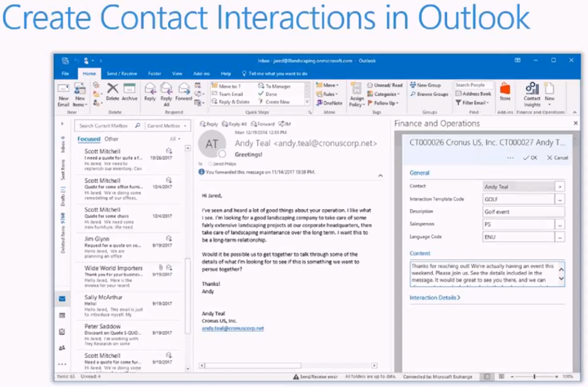Click Address Book in Find group

(x=473, y=94)
